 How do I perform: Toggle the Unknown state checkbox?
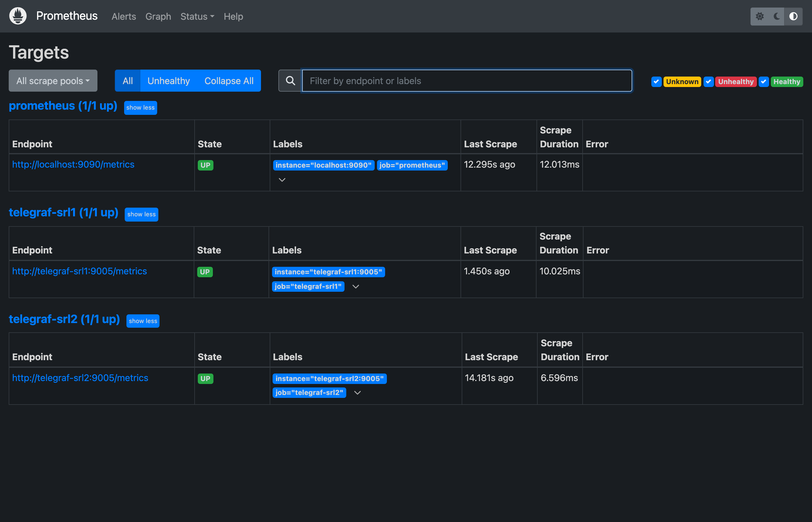[656, 82]
